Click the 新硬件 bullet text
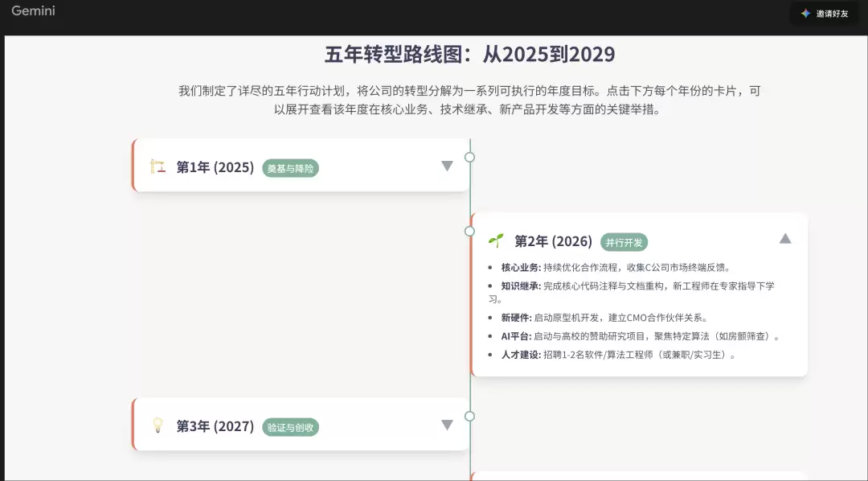Image resolution: width=868 pixels, height=481 pixels. (x=604, y=318)
